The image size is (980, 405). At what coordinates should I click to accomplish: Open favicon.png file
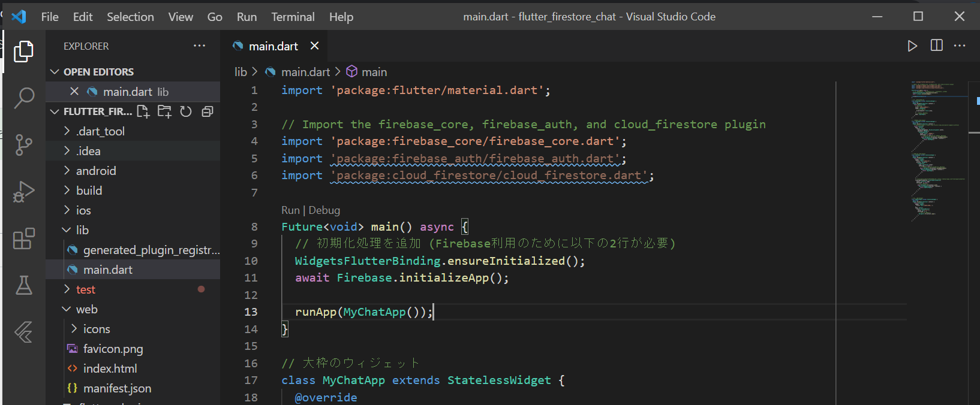pyautogui.click(x=133, y=349)
